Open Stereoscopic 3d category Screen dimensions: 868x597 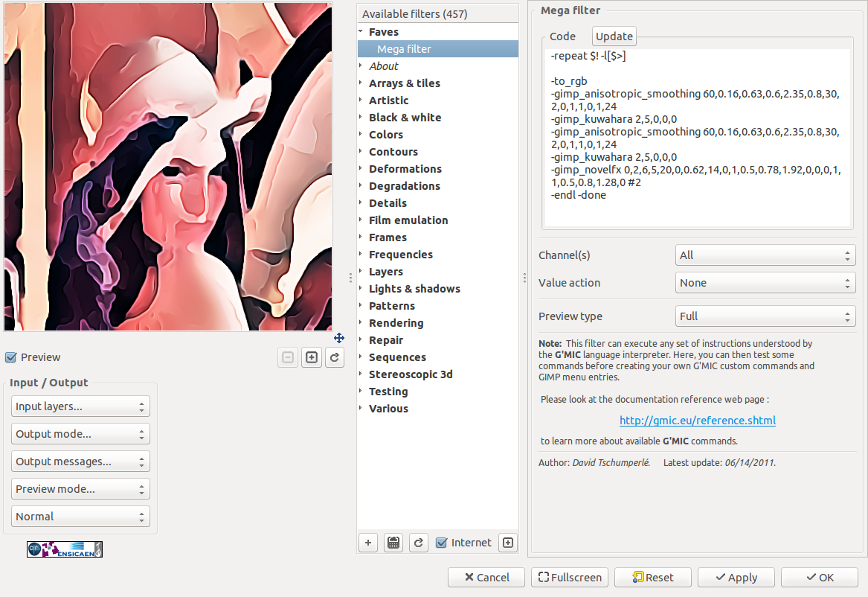(x=438, y=374)
